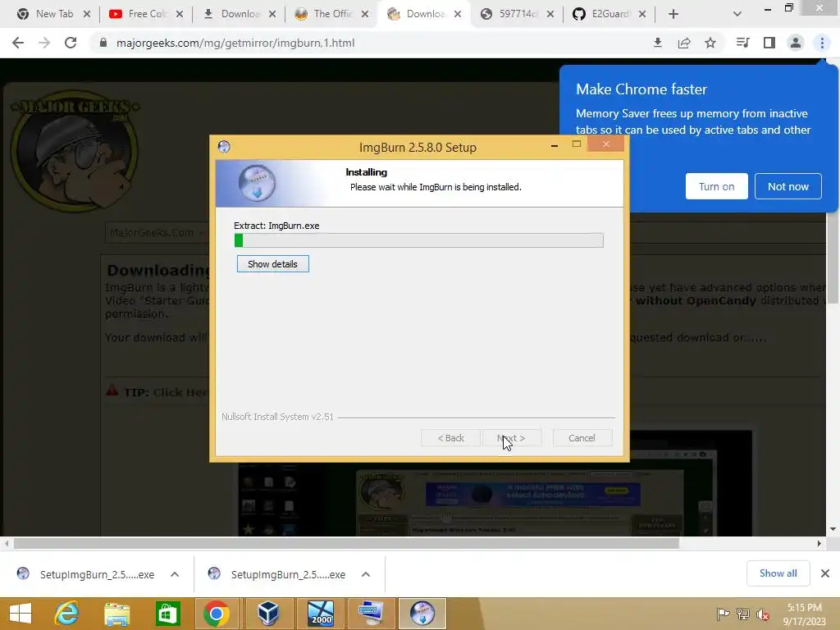Open the tab search chevron
840x630 pixels.
click(x=737, y=14)
